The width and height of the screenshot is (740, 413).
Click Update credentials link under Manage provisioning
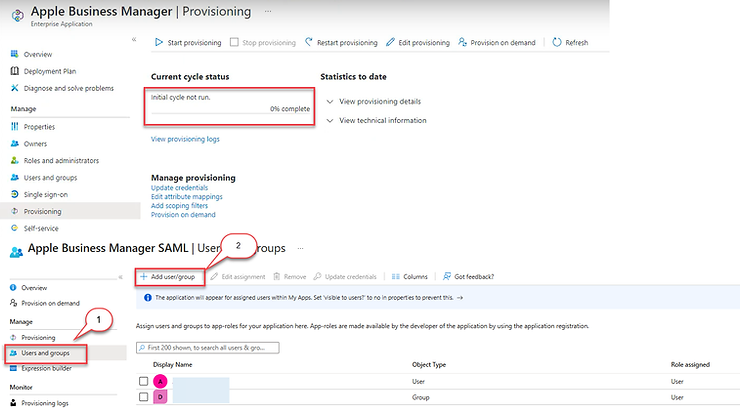pyautogui.click(x=179, y=187)
